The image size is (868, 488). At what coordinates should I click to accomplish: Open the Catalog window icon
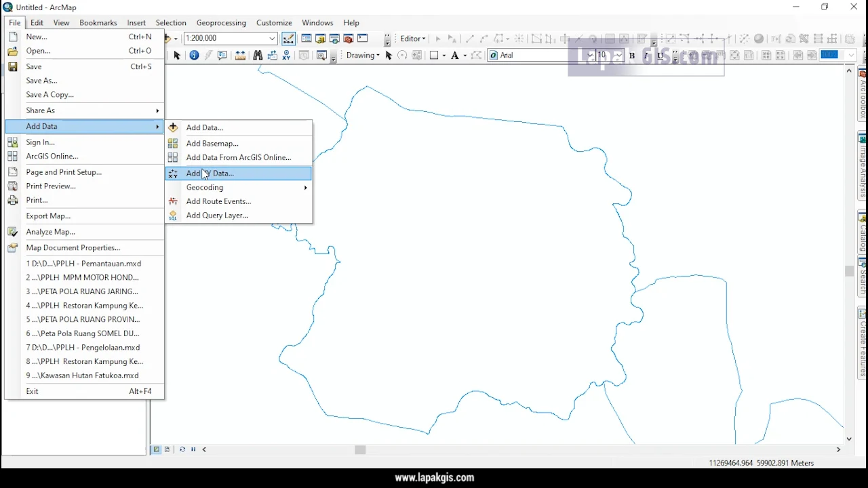321,39
